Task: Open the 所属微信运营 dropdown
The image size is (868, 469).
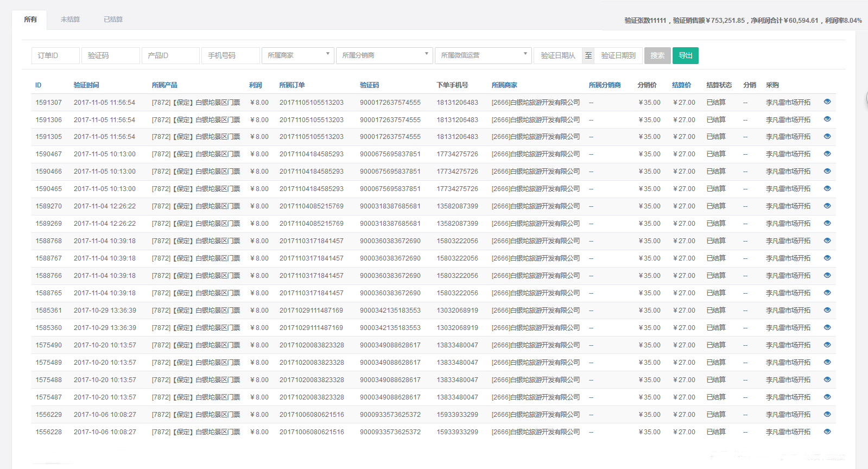Action: pyautogui.click(x=483, y=55)
